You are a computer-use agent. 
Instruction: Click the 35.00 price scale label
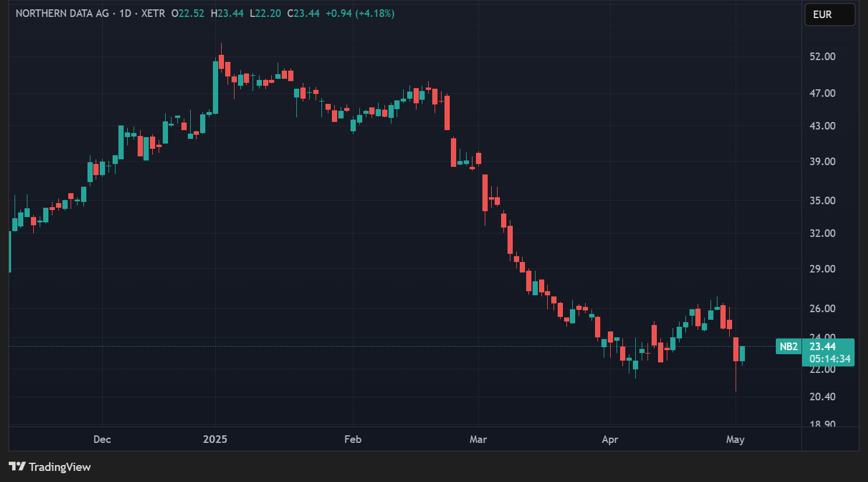822,201
